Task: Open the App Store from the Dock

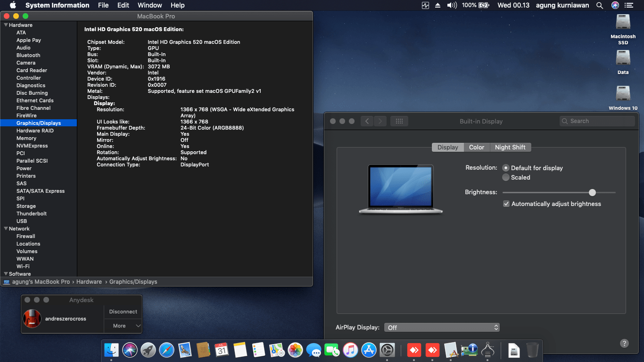Action: [x=369, y=350]
